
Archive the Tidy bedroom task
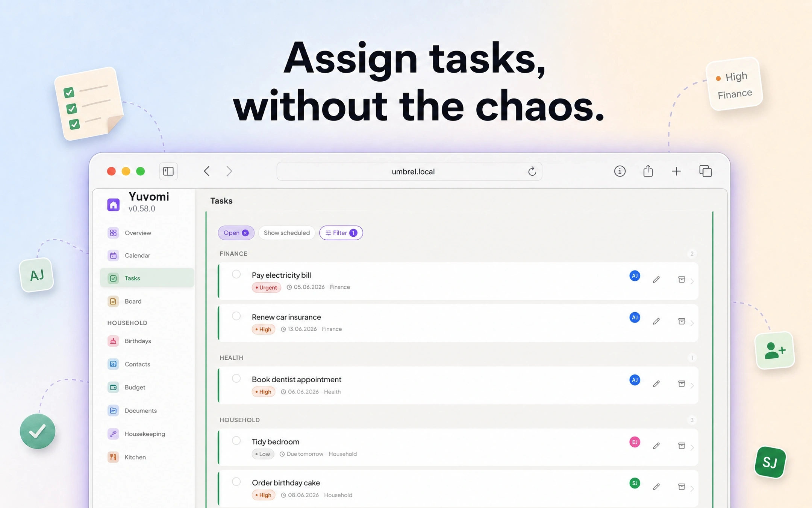pos(681,446)
